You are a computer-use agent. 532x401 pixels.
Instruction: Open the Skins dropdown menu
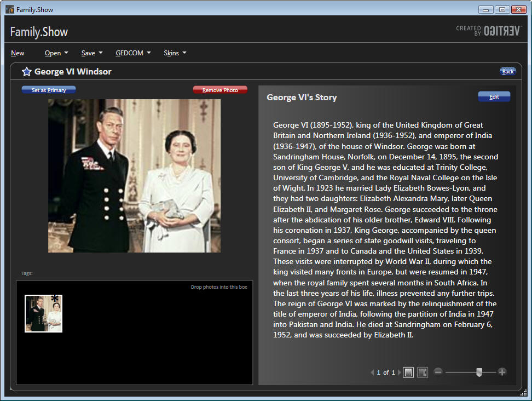coord(175,53)
